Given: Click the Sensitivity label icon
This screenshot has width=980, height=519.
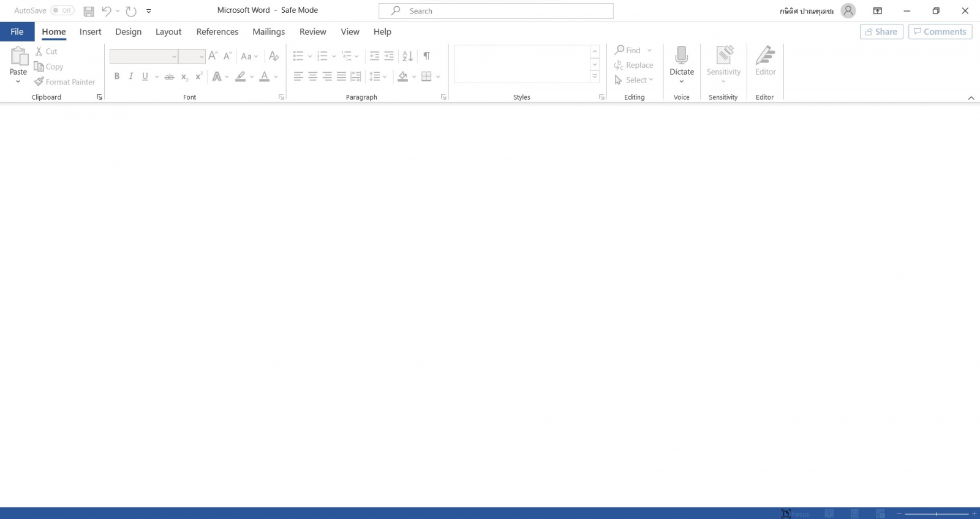Looking at the screenshot, I should [724, 55].
